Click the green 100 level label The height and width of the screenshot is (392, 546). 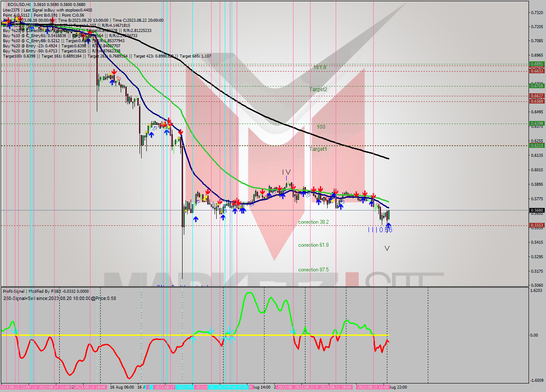point(321,127)
